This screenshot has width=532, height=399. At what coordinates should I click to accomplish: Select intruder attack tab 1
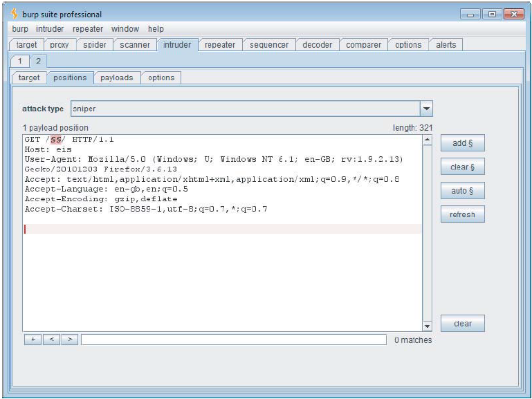(x=19, y=62)
